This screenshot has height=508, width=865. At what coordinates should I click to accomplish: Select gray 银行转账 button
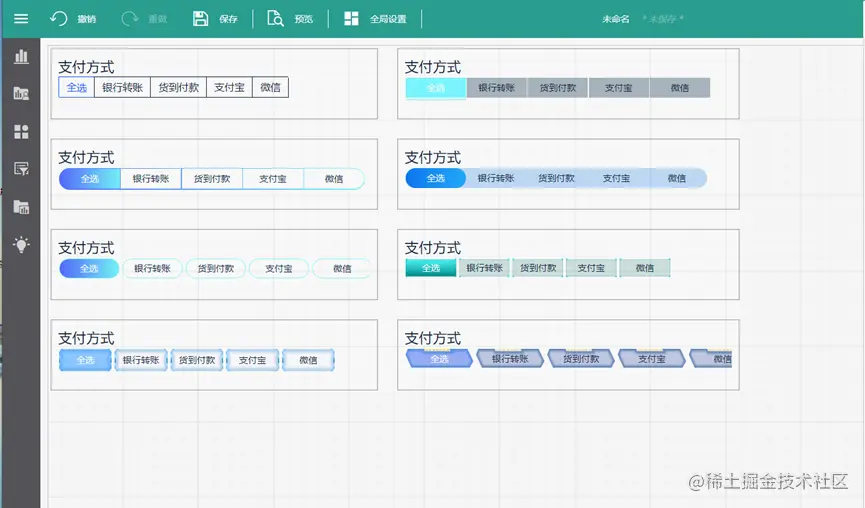pos(496,88)
